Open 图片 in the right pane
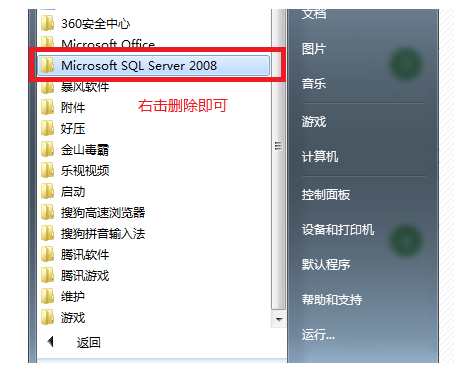The image size is (454, 371). click(314, 49)
